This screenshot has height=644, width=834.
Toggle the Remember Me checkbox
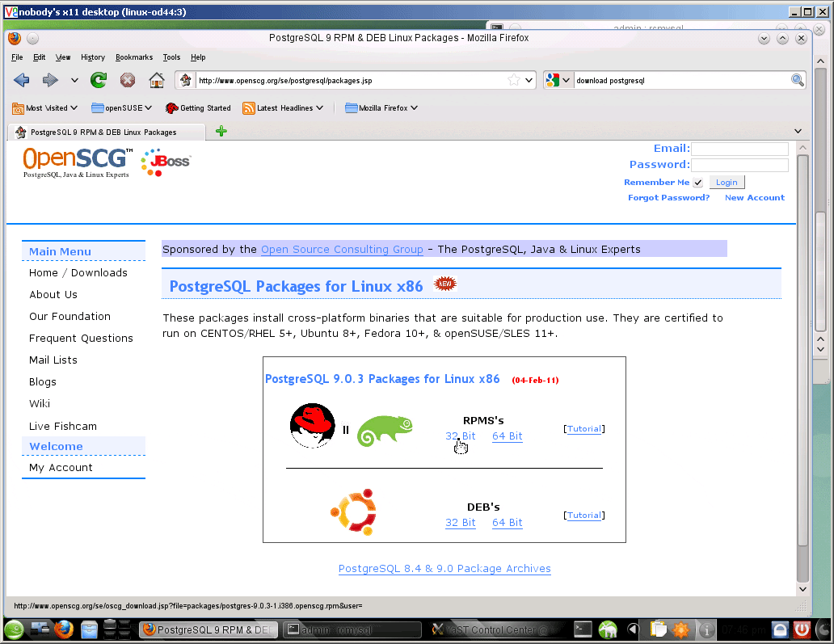[x=698, y=183]
